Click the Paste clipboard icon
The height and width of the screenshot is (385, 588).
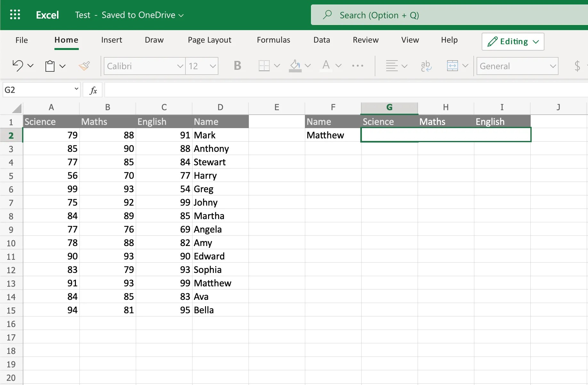pos(50,66)
